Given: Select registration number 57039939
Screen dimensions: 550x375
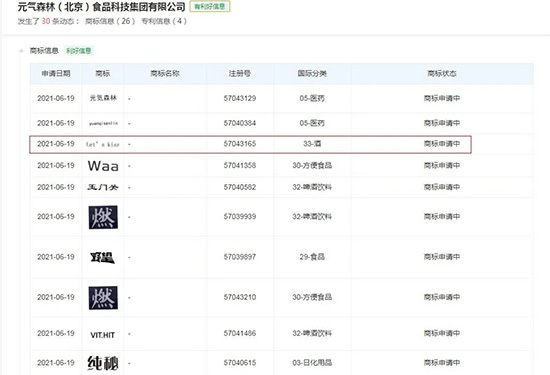Looking at the screenshot, I should pyautogui.click(x=240, y=216).
